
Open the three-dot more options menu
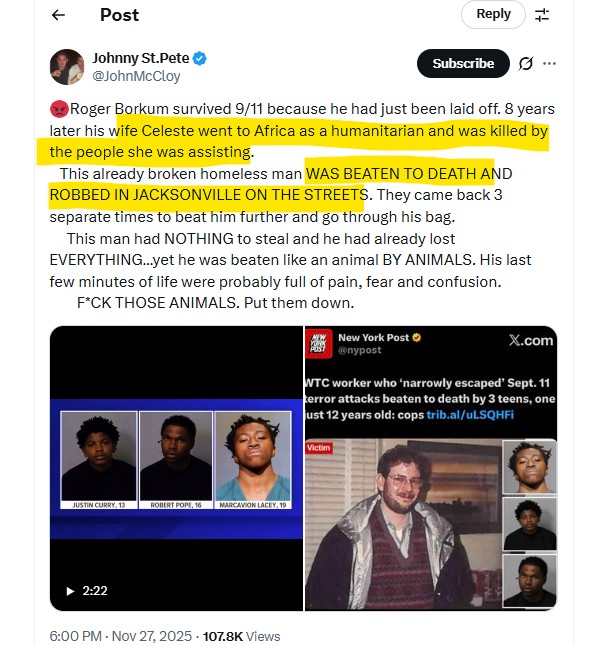coord(550,63)
